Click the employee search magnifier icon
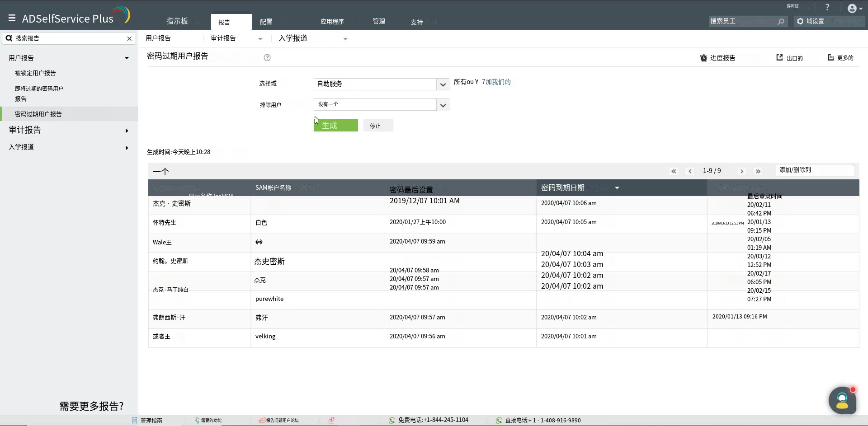This screenshot has height=426, width=868. pos(781,21)
